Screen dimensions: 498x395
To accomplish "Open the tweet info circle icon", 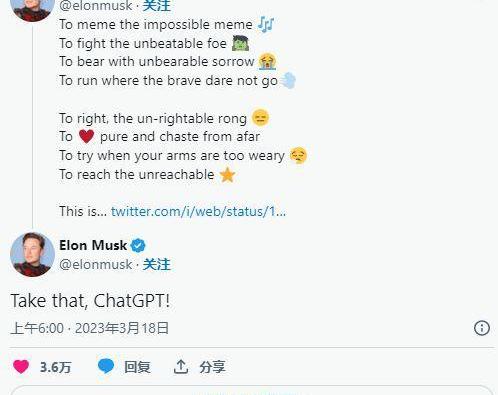I will [482, 328].
